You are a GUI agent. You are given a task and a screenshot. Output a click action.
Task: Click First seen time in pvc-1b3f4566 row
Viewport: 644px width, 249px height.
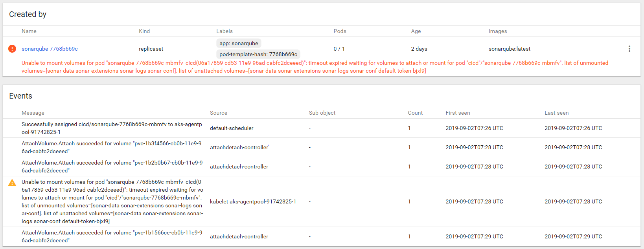click(x=474, y=147)
